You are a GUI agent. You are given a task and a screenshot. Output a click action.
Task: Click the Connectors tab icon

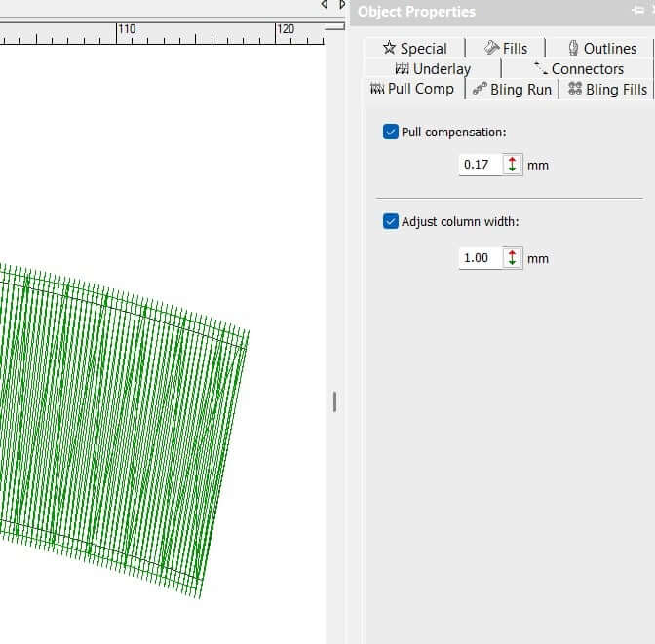(x=540, y=69)
